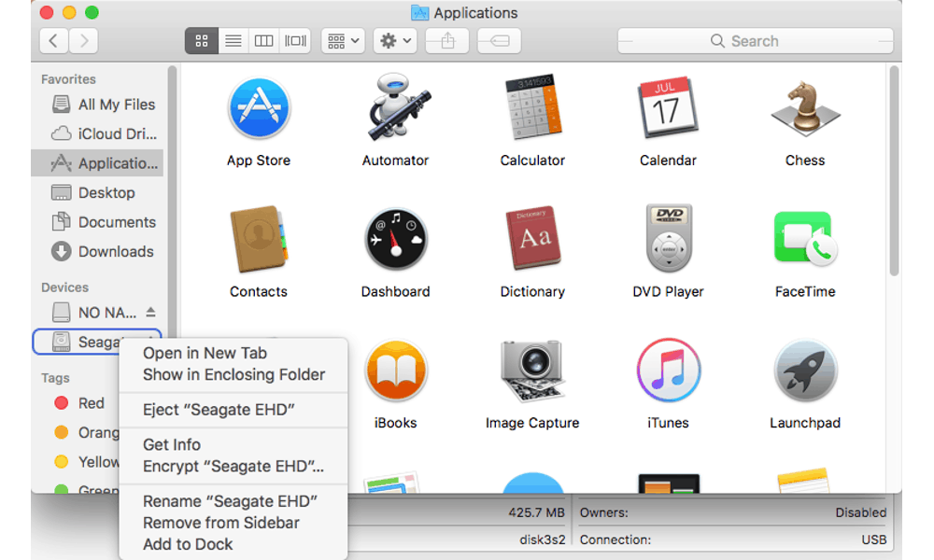This screenshot has height=560, width=934.
Task: Switch to column view
Action: [x=264, y=41]
